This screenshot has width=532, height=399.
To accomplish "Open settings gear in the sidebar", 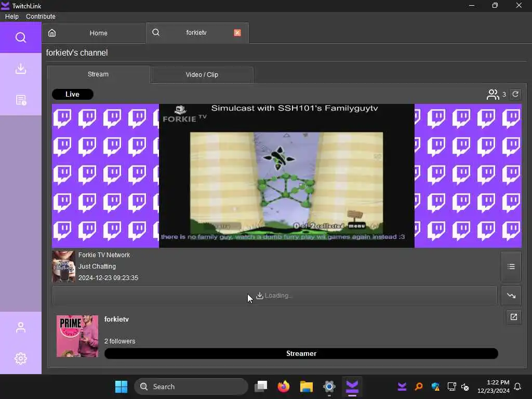I will pos(21,358).
